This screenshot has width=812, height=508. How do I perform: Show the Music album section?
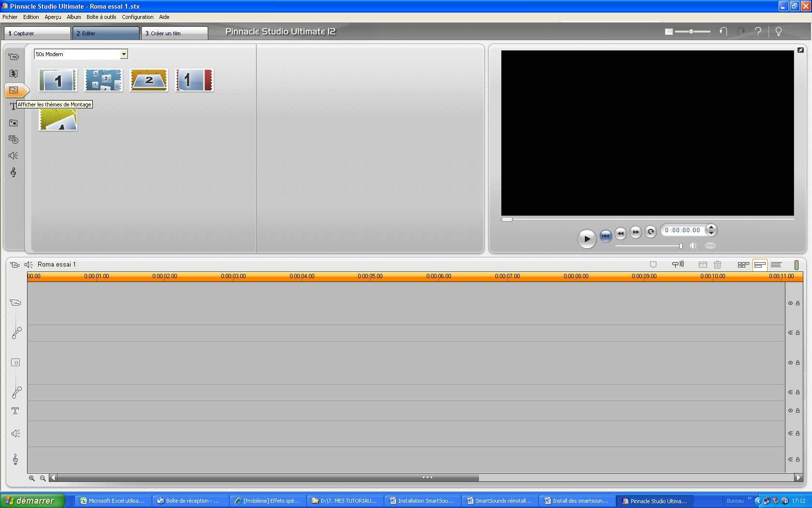pyautogui.click(x=14, y=172)
